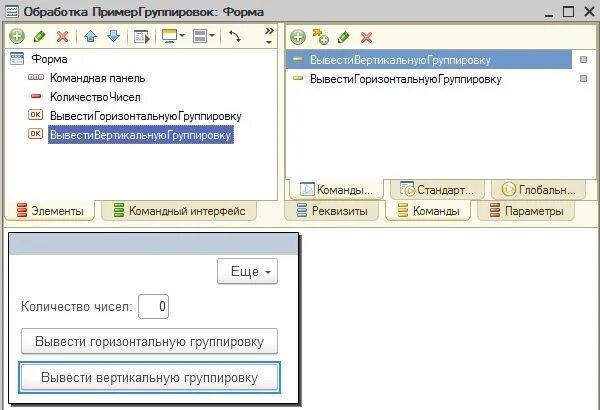Screen dimensions: 600x410
Task: Toggle the checkbox for ВывестиГоризонтальнуюГруппировку command
Action: click(x=584, y=78)
